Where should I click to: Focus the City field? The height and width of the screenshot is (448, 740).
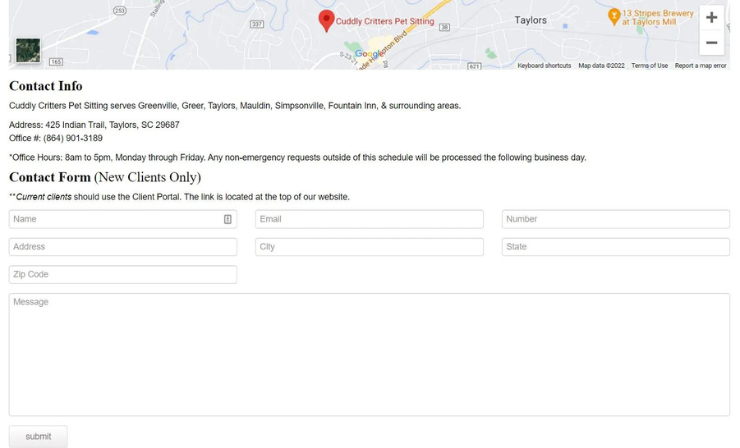click(x=369, y=247)
